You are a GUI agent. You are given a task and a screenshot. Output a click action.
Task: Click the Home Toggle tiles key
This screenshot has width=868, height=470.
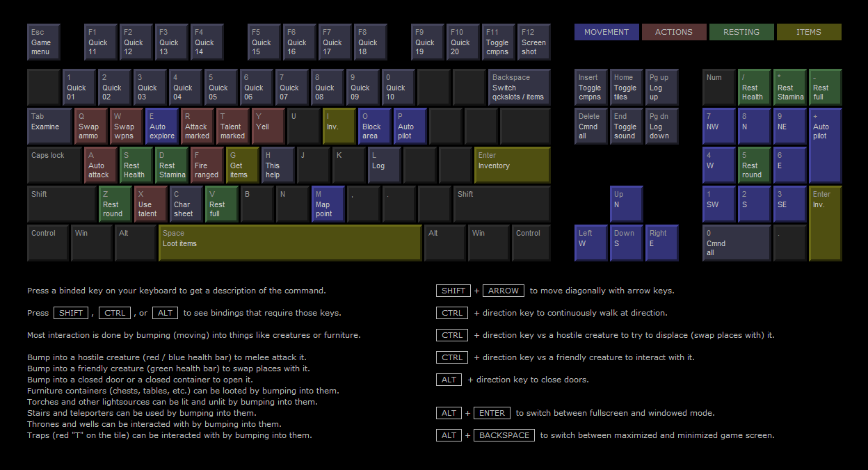pos(626,88)
